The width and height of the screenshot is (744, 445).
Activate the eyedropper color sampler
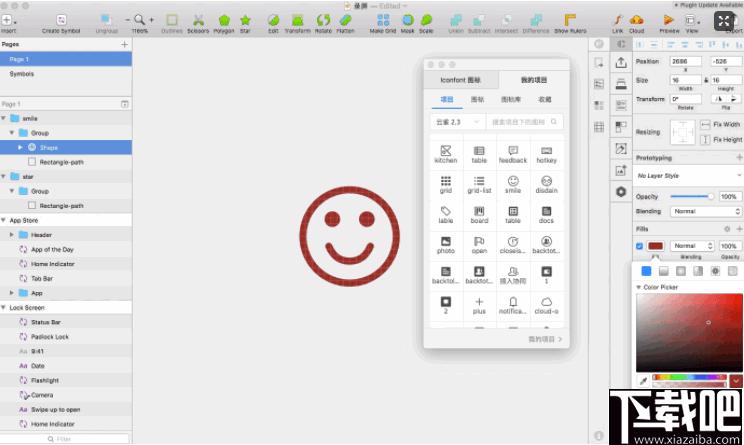pyautogui.click(x=643, y=380)
